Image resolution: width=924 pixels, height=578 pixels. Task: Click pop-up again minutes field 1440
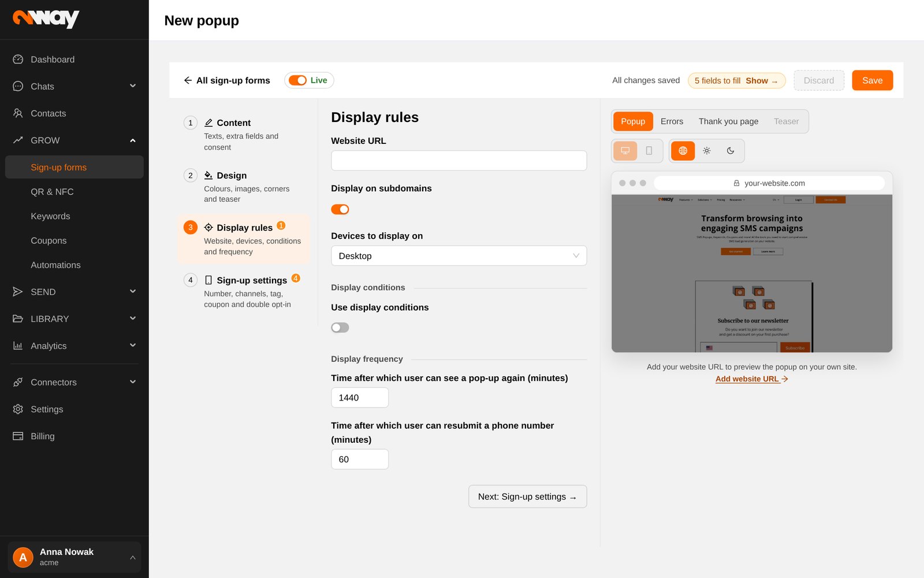point(360,398)
